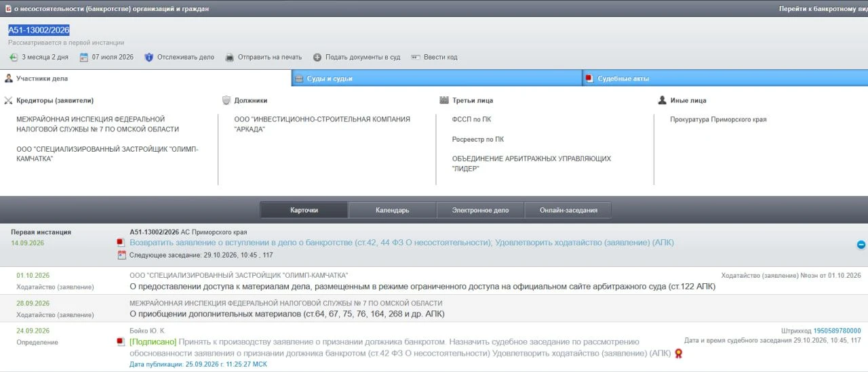868x372 pixels.
Task: Click the date 01.10.2026 entry
Action: pyautogui.click(x=33, y=276)
